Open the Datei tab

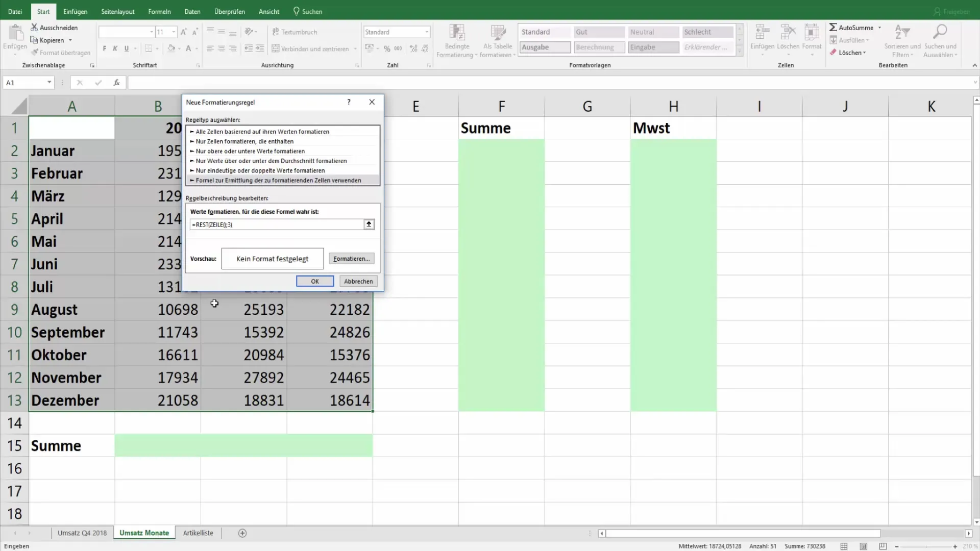click(x=15, y=11)
